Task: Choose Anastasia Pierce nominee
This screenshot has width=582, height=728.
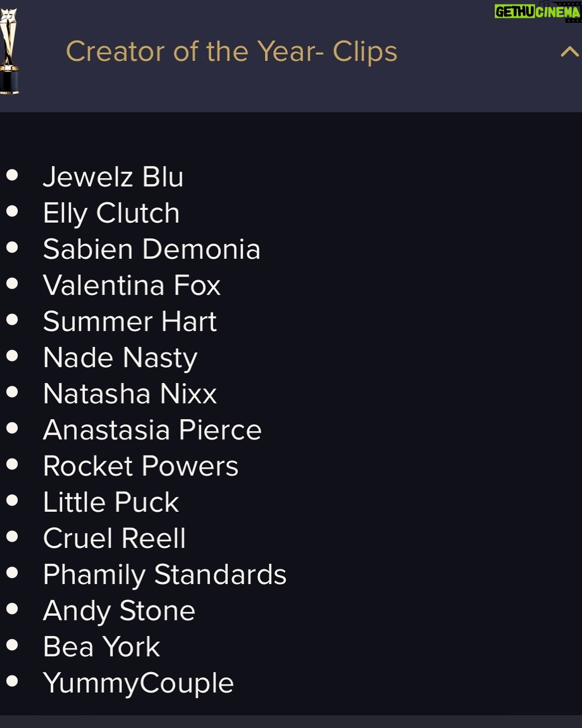Action: coord(152,430)
